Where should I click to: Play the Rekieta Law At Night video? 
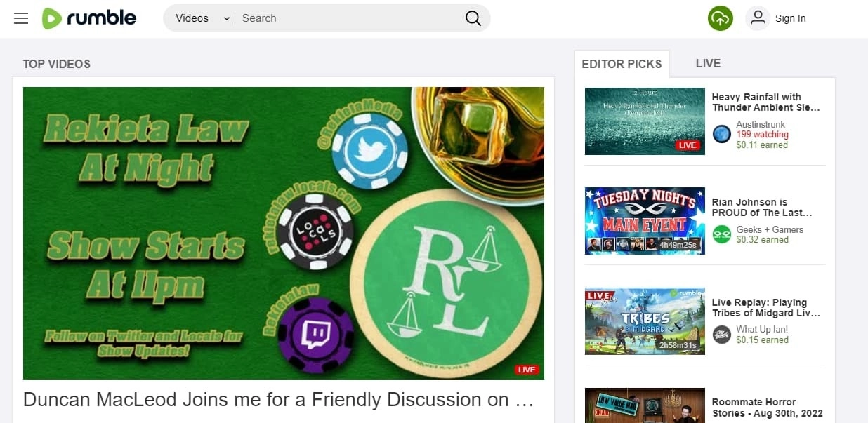[284, 233]
